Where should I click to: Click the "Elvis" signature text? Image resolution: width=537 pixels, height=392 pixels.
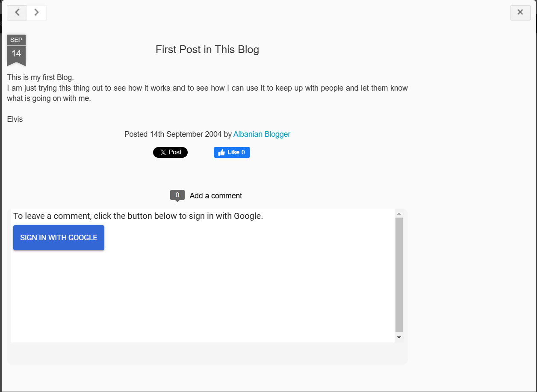15,119
